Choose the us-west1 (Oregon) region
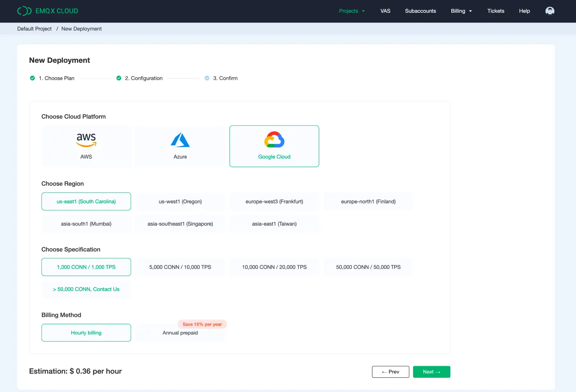576x392 pixels. point(180,202)
